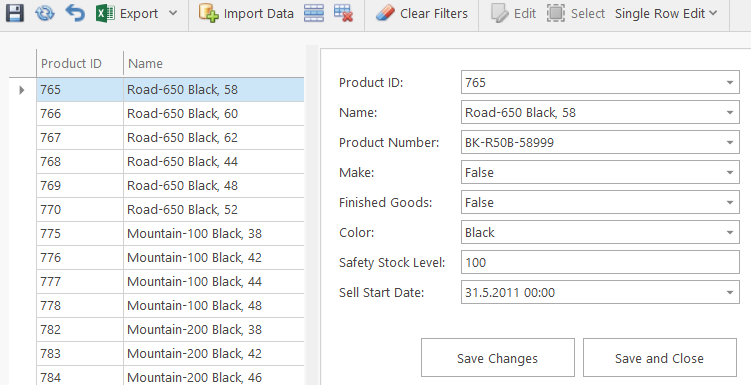Select the row with Product ID 769
This screenshot has width=751, height=385.
click(x=171, y=185)
